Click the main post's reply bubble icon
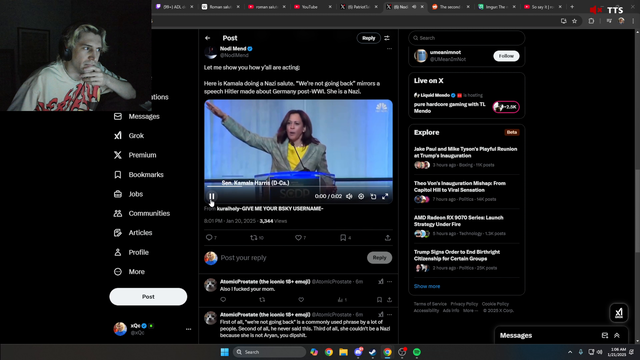This screenshot has height=360, width=640. 209,238
